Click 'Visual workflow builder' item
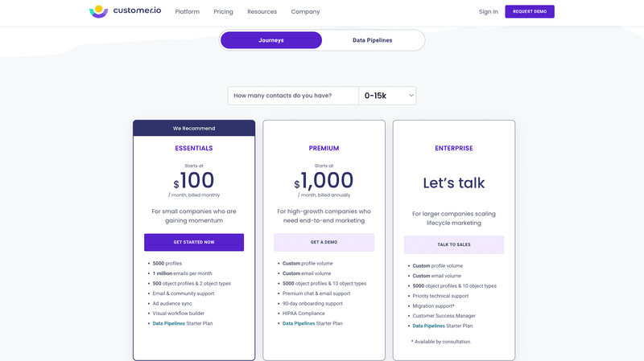 click(x=178, y=314)
